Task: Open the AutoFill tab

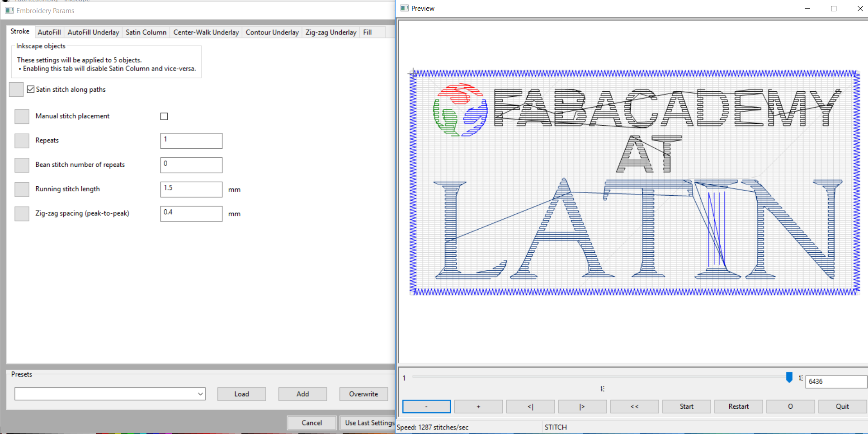Action: pos(49,33)
